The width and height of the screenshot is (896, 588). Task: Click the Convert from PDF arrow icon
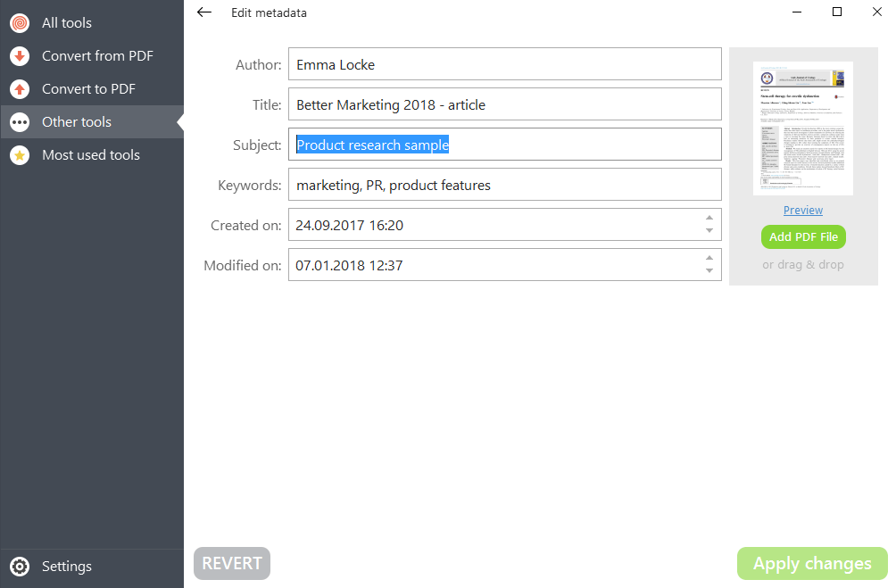click(x=20, y=56)
